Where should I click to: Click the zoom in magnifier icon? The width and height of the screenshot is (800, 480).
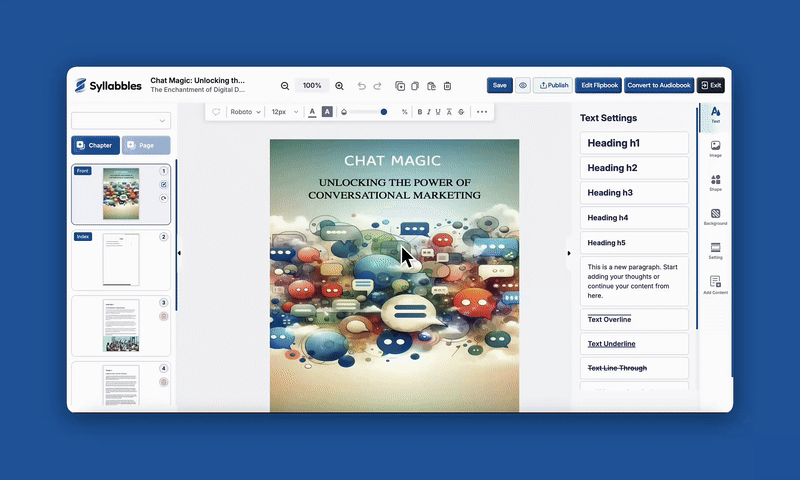click(x=340, y=86)
